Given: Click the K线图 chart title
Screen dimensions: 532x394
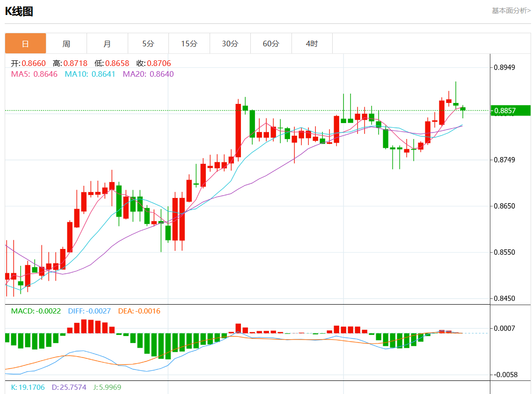Looking at the screenshot, I should [19, 12].
